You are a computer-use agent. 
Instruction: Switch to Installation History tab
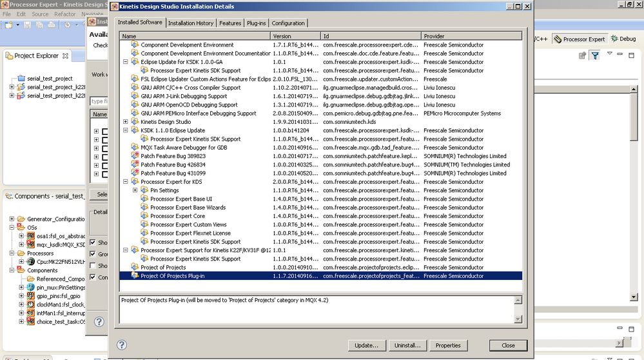(191, 23)
